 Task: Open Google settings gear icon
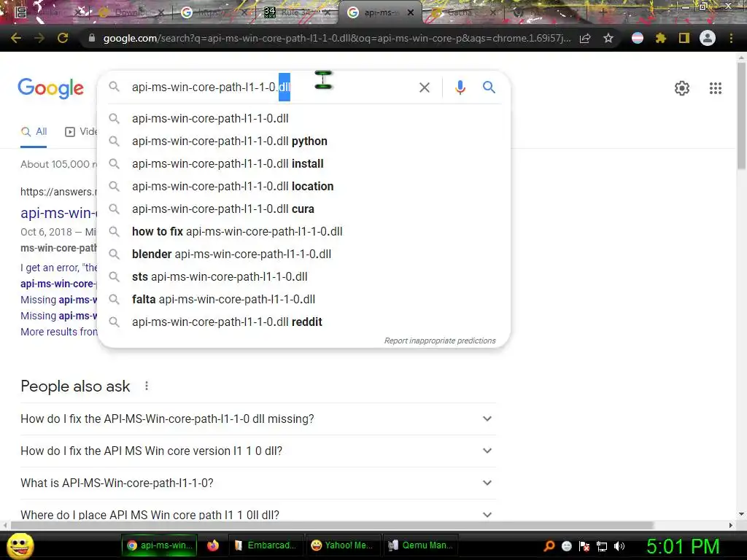[x=682, y=88]
